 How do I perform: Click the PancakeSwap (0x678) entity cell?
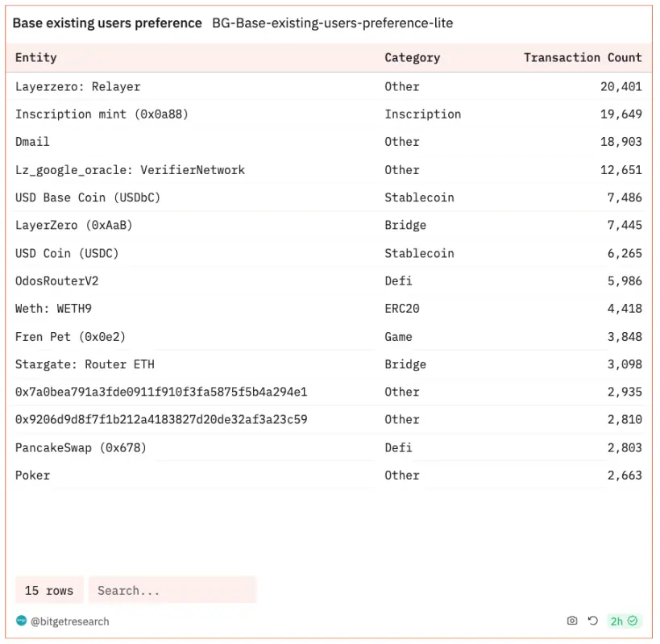pyautogui.click(x=81, y=447)
